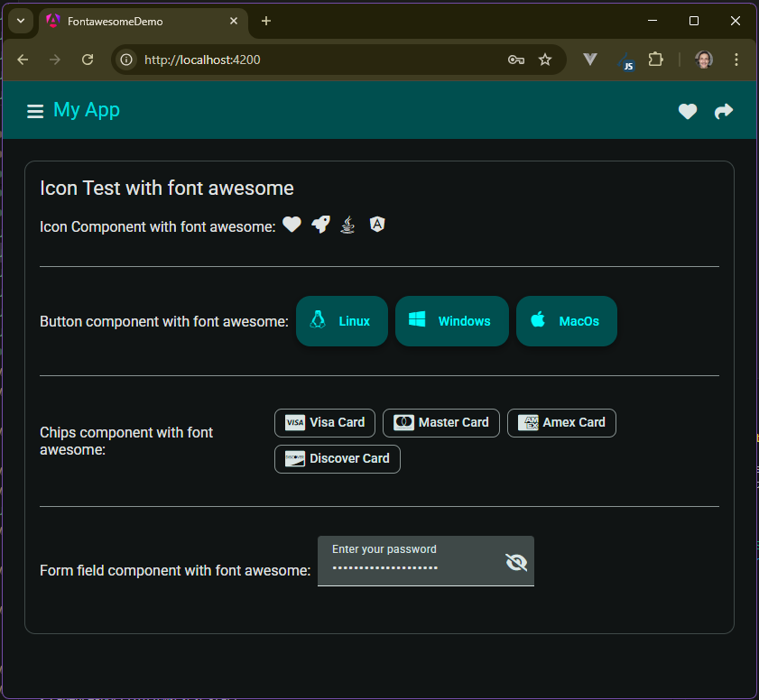The height and width of the screenshot is (700, 759).
Task: Select the Angular shield icon
Action: click(x=376, y=224)
